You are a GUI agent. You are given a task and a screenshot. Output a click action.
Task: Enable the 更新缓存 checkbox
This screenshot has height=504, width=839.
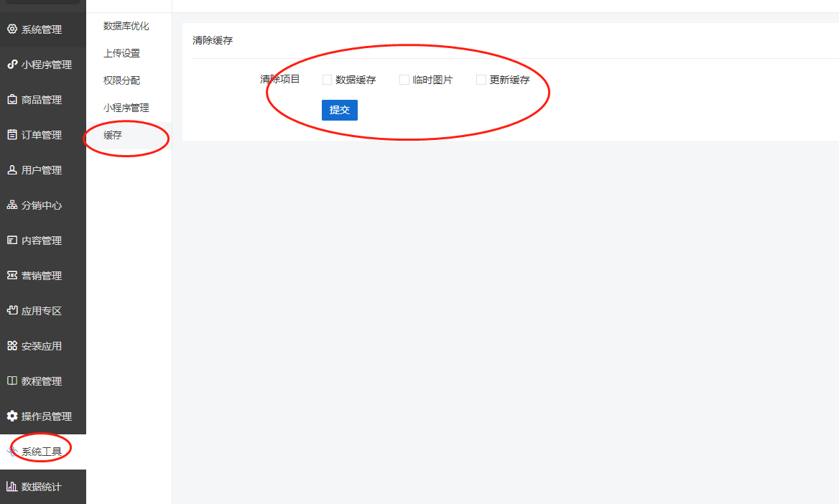pos(481,80)
